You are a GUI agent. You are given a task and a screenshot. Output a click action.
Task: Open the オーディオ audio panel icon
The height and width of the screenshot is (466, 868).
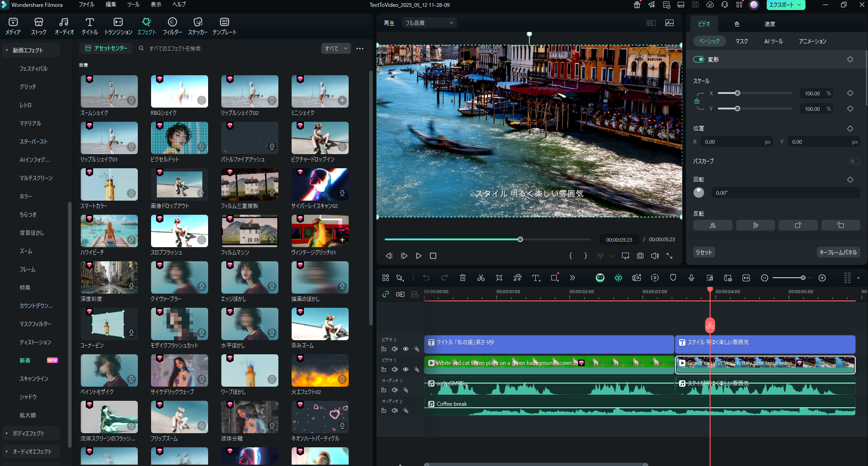[64, 26]
